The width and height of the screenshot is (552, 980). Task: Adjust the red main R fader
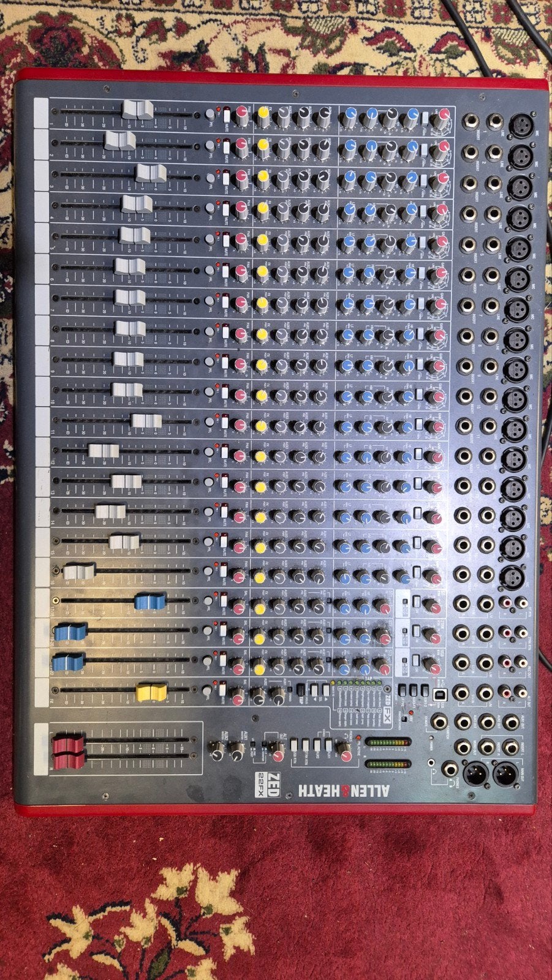68,759
